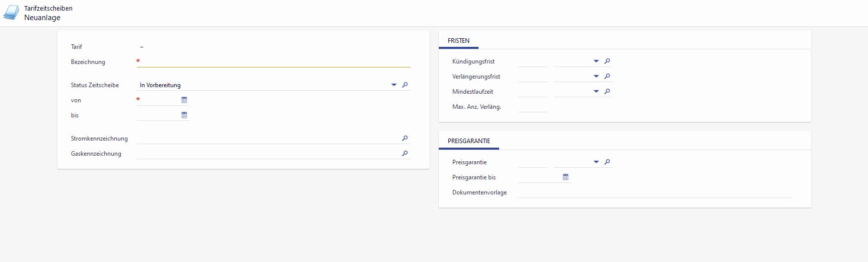This screenshot has width=868, height=262.
Task: Click the Gaskennzeichnung lookup magnifier icon
Action: coord(405,154)
